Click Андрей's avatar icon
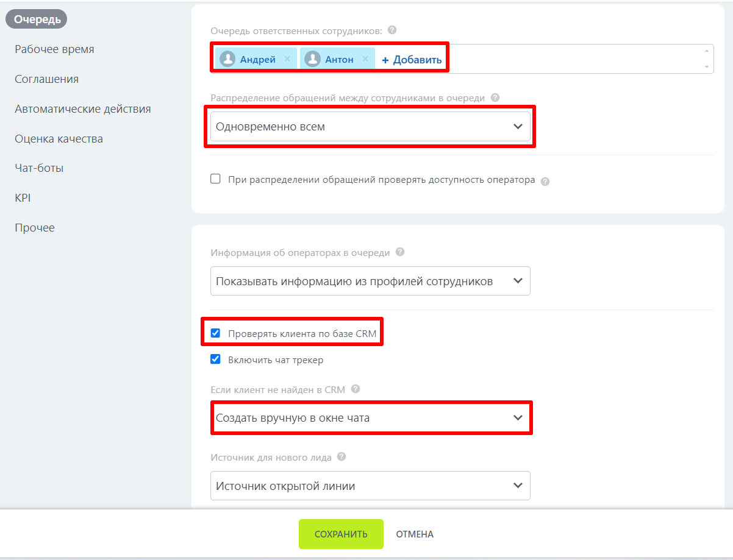The height and width of the screenshot is (560, 733). point(228,59)
